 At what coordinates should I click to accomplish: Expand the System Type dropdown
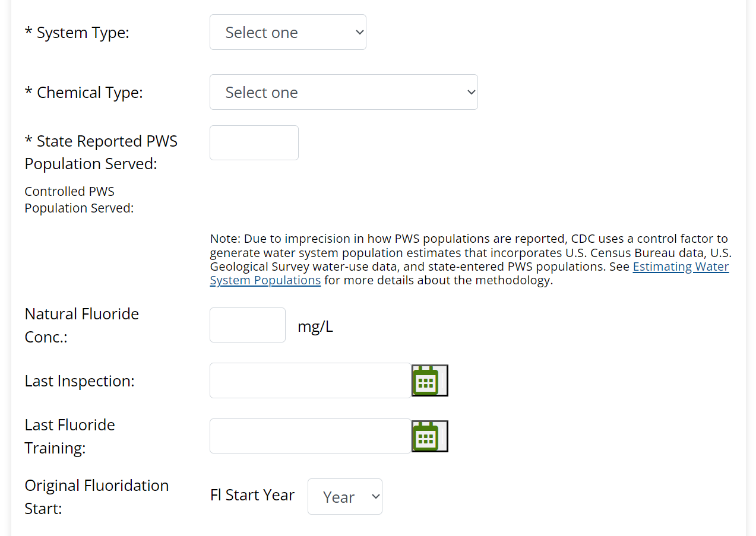coord(287,32)
